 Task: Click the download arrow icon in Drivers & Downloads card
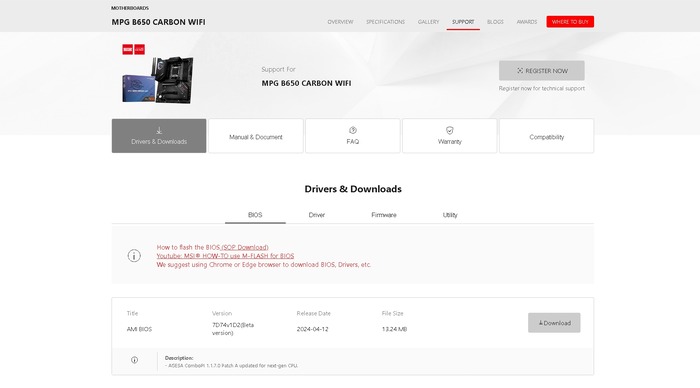click(x=159, y=130)
